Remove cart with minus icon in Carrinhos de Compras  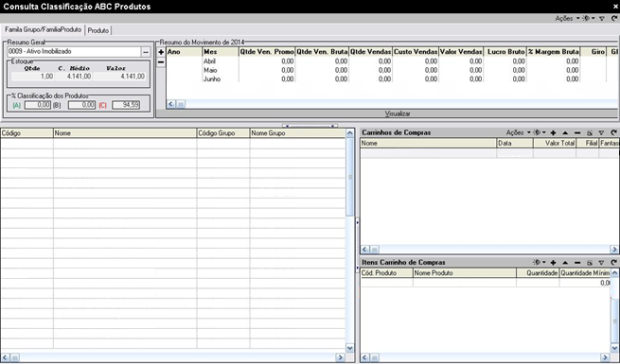tap(577, 133)
